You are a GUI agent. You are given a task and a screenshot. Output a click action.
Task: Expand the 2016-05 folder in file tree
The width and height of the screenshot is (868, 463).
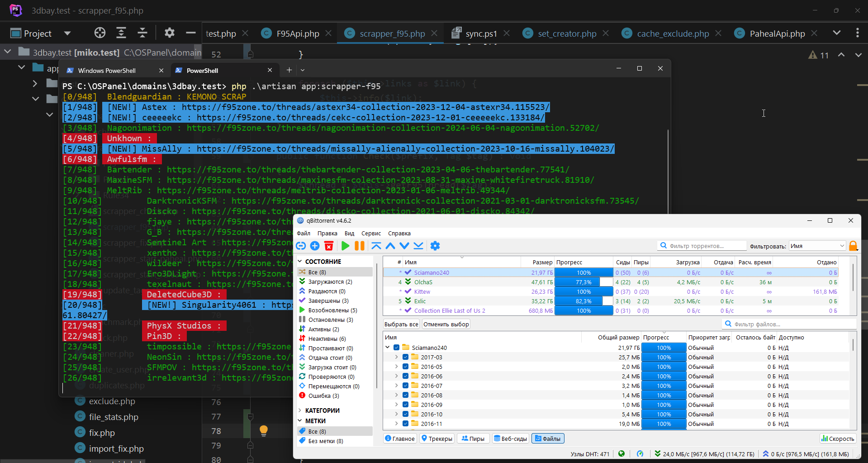(397, 367)
